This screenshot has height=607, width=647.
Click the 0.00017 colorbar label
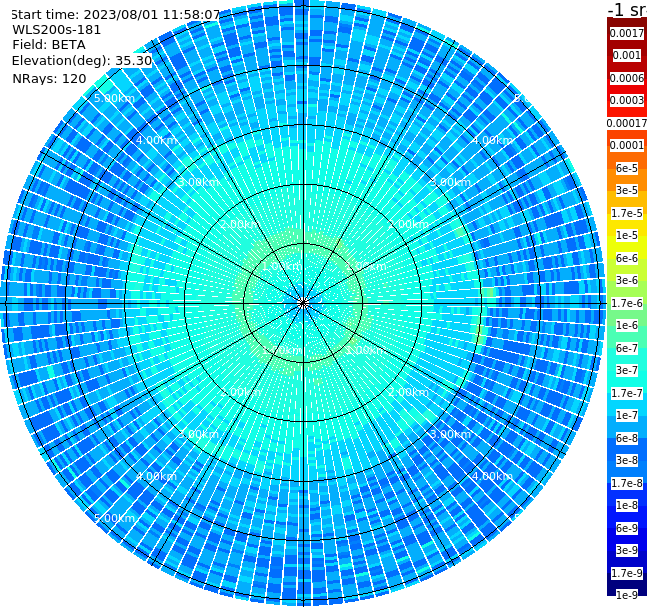627,123
